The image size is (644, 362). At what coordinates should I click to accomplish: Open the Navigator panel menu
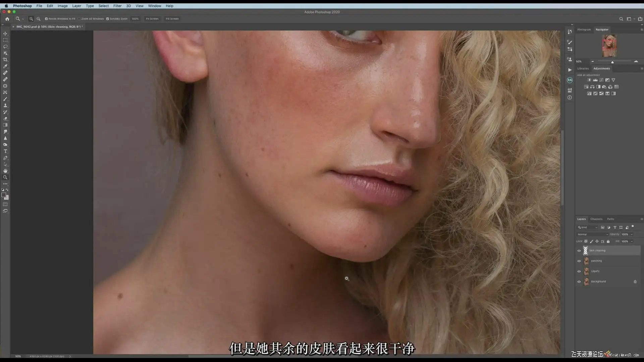click(642, 29)
